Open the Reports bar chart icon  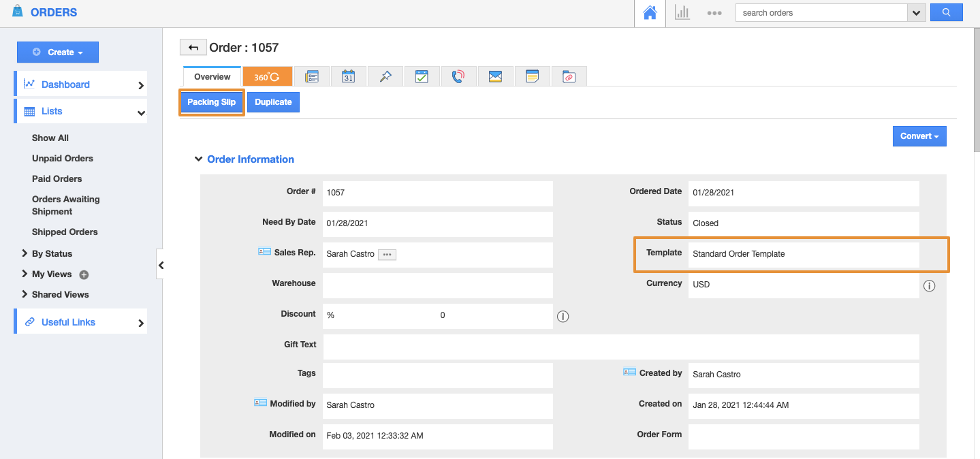(x=682, y=12)
